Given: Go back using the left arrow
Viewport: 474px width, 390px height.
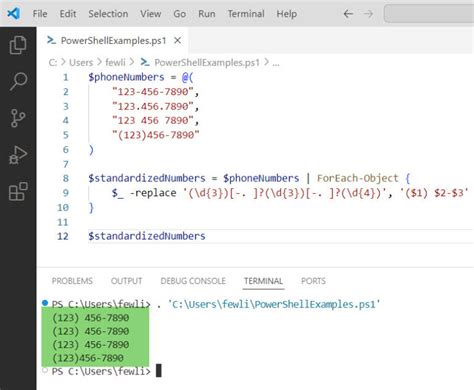Looking at the screenshot, I should pos(348,14).
